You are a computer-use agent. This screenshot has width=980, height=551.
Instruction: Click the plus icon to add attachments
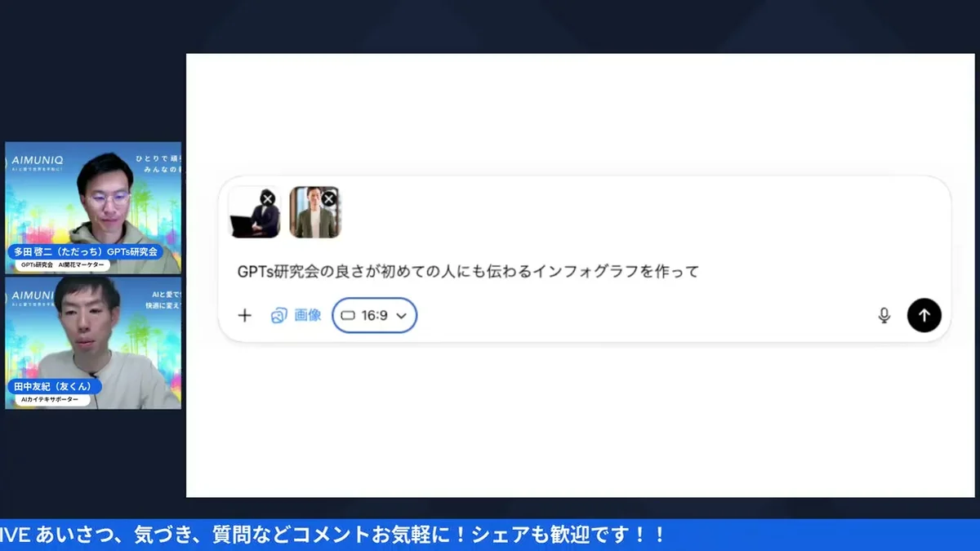[244, 315]
